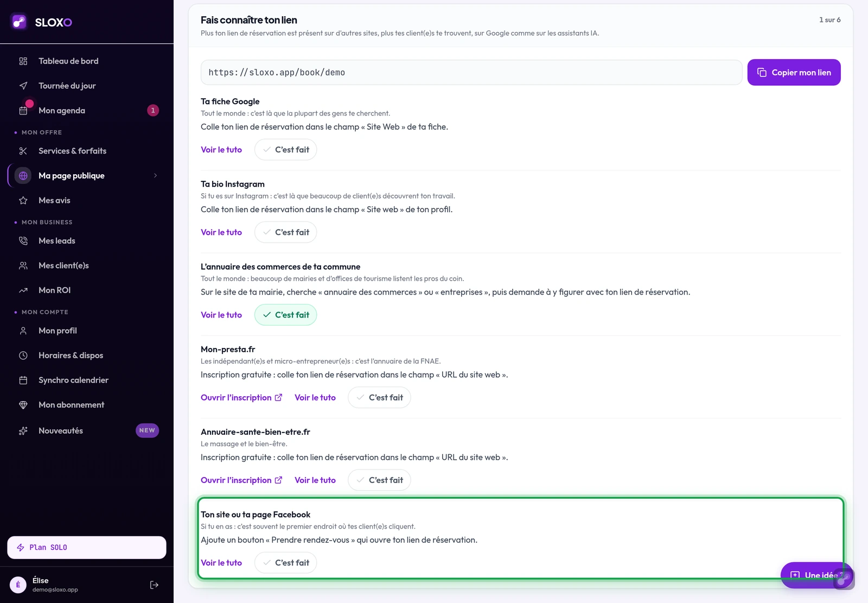Click the Plan SOLO button
This screenshot has width=868, height=603.
coord(87,547)
